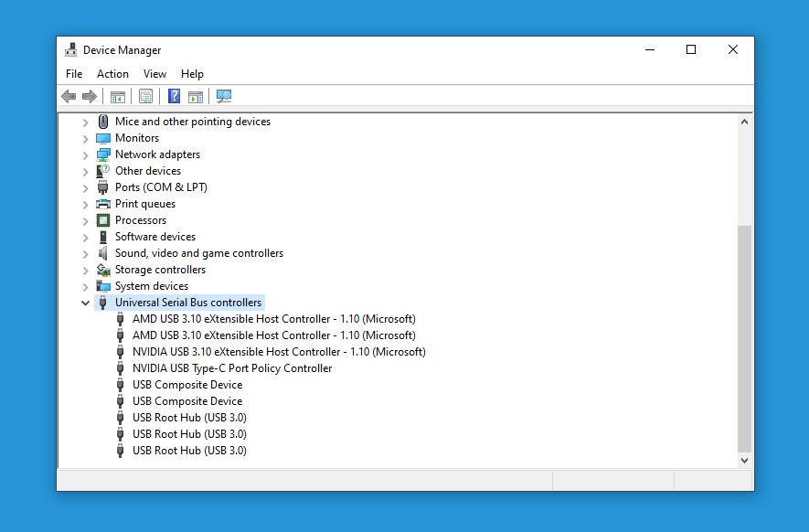This screenshot has height=532, width=809.
Task: Click the Monitors category icon
Action: pyautogui.click(x=103, y=138)
